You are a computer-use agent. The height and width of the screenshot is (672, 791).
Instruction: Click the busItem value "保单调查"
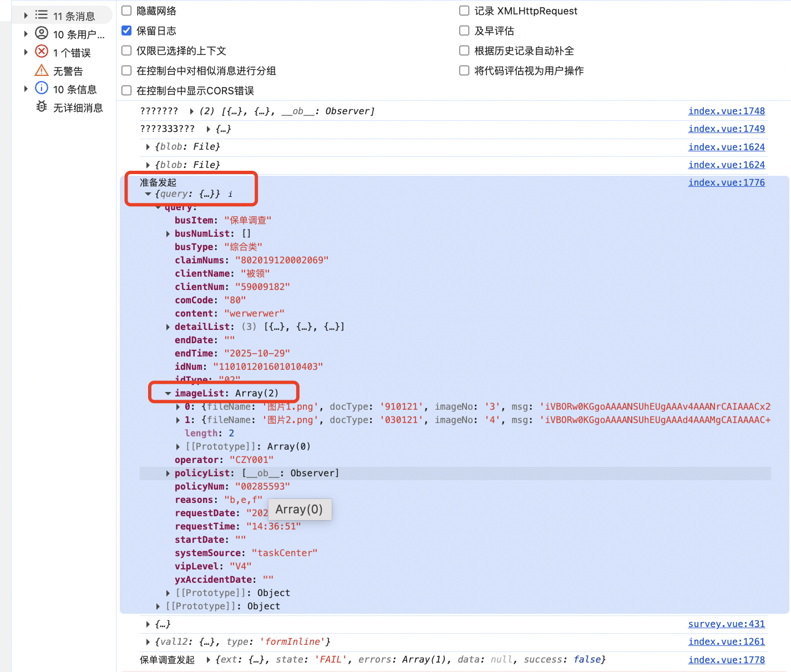[248, 221]
